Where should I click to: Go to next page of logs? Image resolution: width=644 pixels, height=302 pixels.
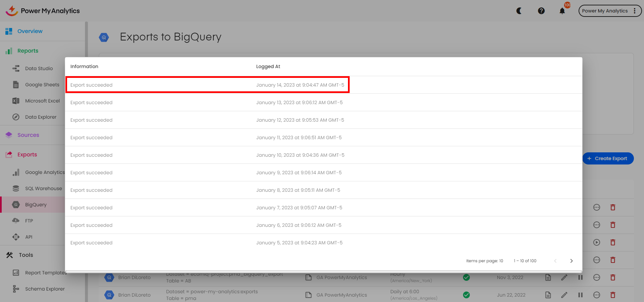(x=571, y=261)
